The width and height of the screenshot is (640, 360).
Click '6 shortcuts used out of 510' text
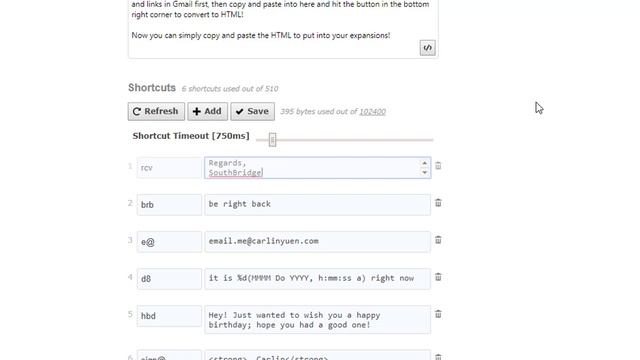(x=230, y=89)
